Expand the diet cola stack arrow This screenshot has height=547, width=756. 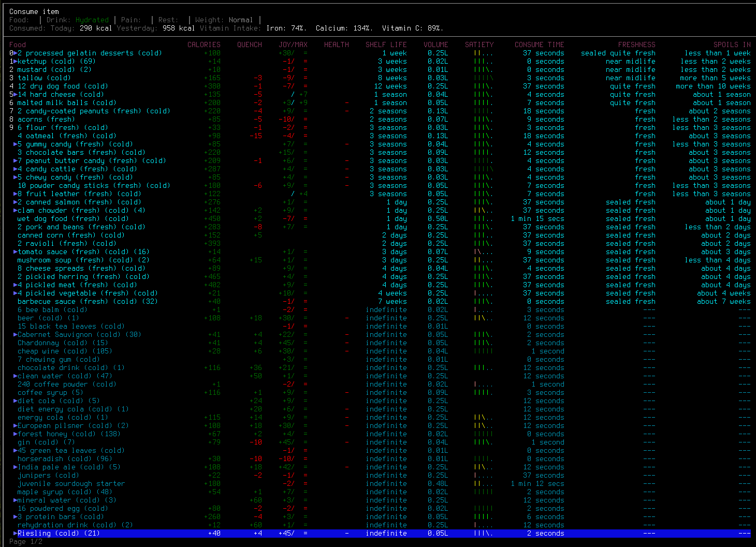[16, 401]
